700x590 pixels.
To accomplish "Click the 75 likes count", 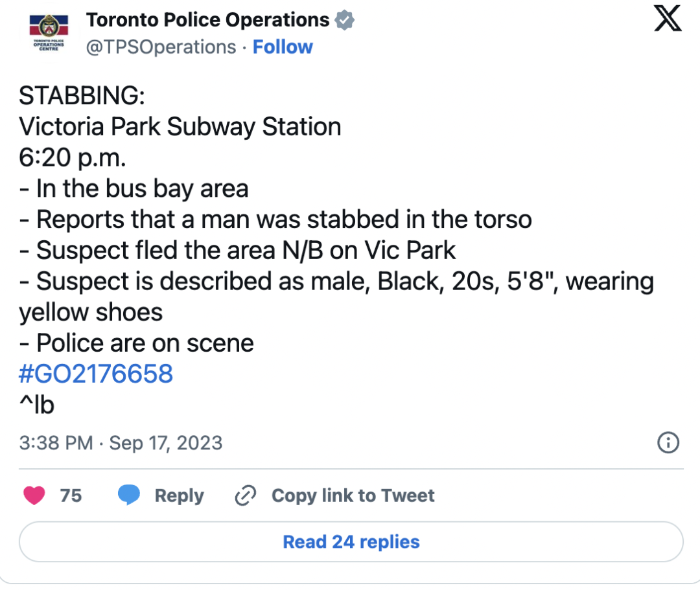I will (x=71, y=495).
